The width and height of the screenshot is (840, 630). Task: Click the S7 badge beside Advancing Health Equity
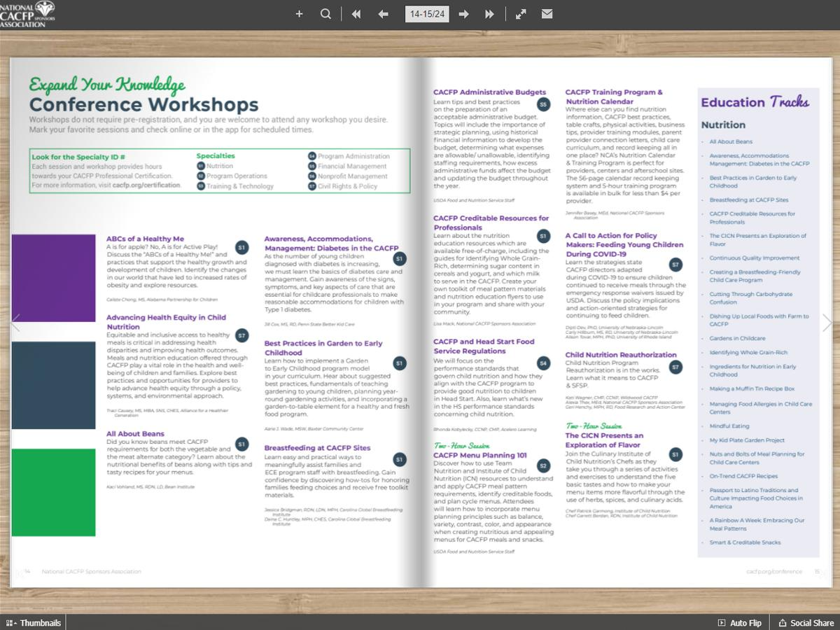pyautogui.click(x=241, y=336)
